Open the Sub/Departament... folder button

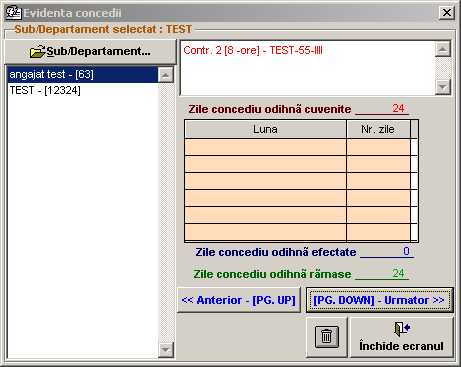click(90, 51)
